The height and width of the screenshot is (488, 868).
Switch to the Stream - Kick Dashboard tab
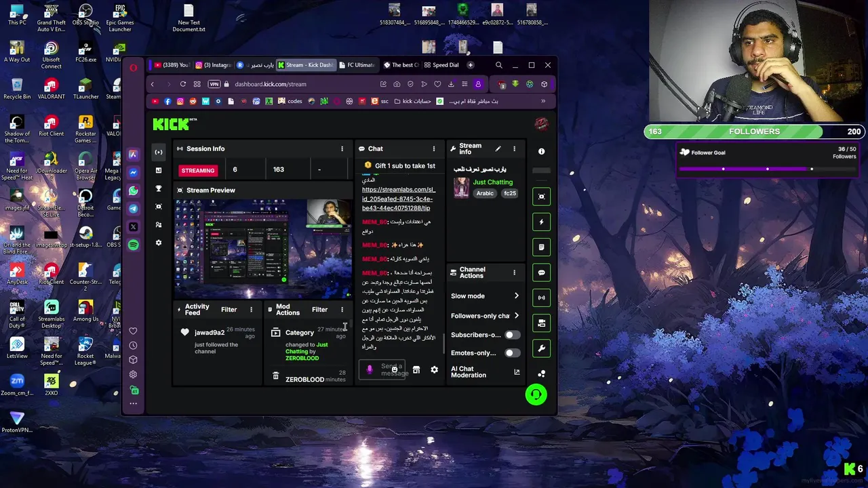(305, 65)
